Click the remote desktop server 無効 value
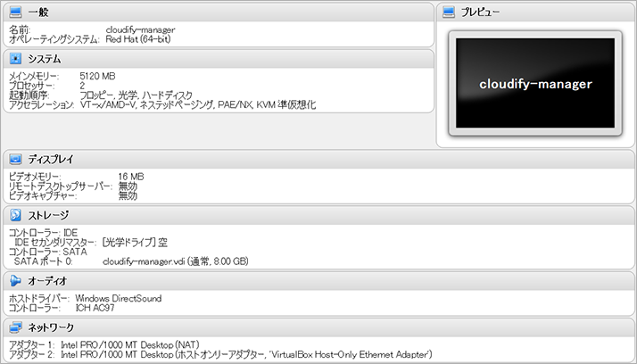This screenshot has height=364, width=637. 128,186
